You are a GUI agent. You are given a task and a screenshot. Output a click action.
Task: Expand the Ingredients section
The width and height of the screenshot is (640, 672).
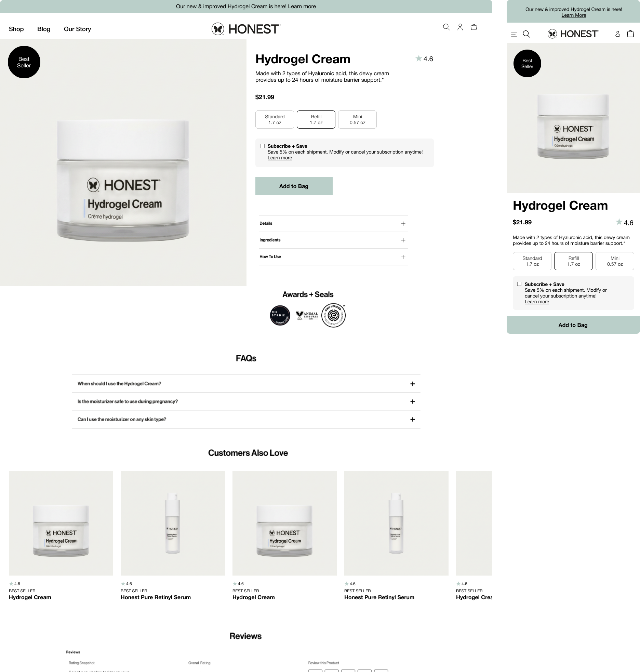coord(333,240)
